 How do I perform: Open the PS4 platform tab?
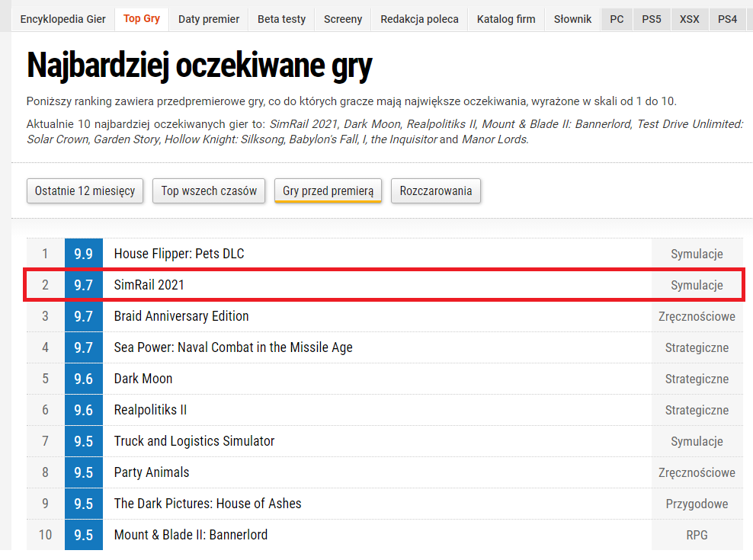click(x=726, y=19)
